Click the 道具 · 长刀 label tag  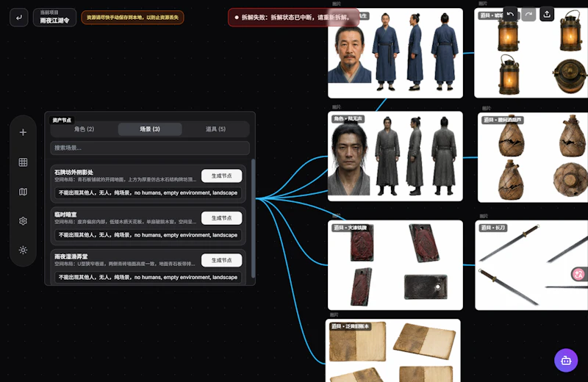click(x=493, y=228)
